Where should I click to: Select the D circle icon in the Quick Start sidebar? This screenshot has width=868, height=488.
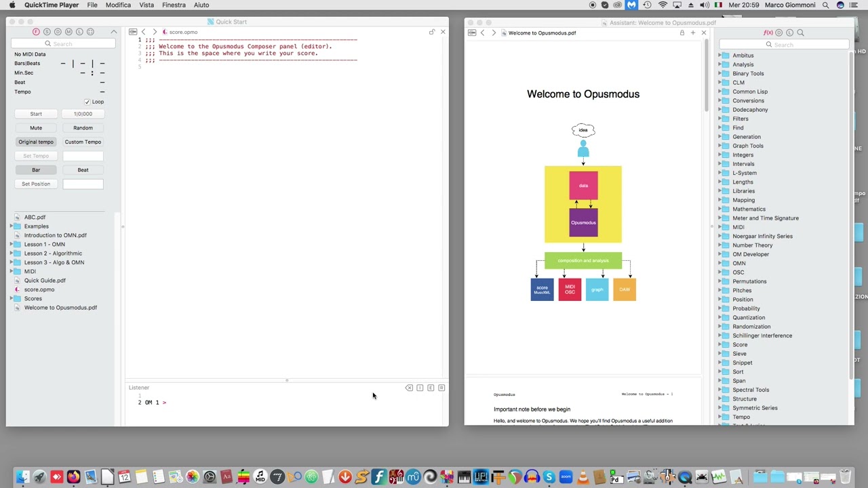[x=58, y=32]
